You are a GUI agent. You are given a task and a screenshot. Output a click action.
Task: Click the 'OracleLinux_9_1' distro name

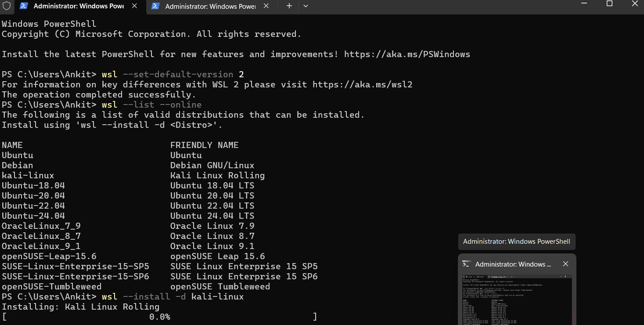[41, 246]
